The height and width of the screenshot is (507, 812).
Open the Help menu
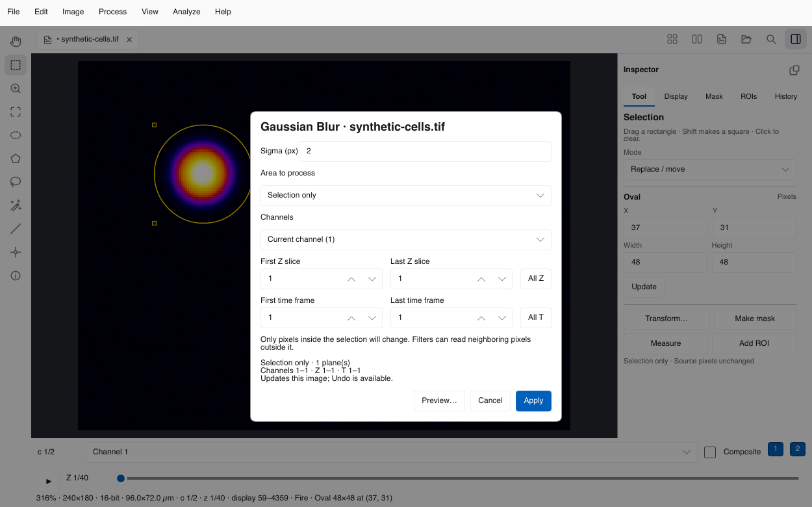(223, 12)
